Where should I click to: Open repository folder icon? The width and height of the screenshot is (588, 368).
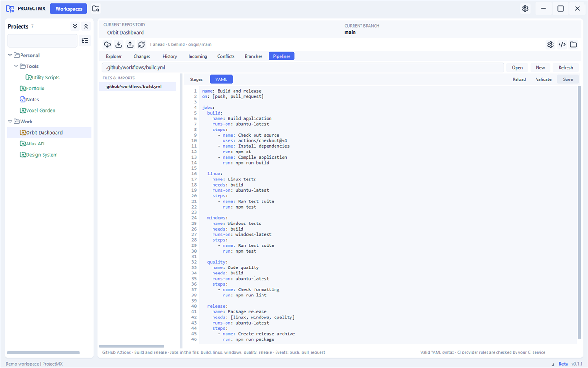(x=574, y=44)
